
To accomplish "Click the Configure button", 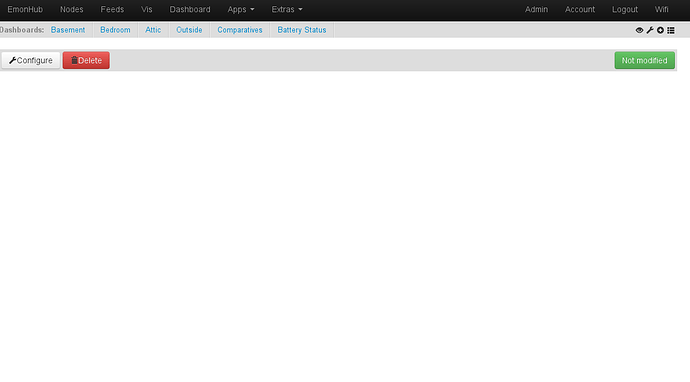I will (x=31, y=60).
